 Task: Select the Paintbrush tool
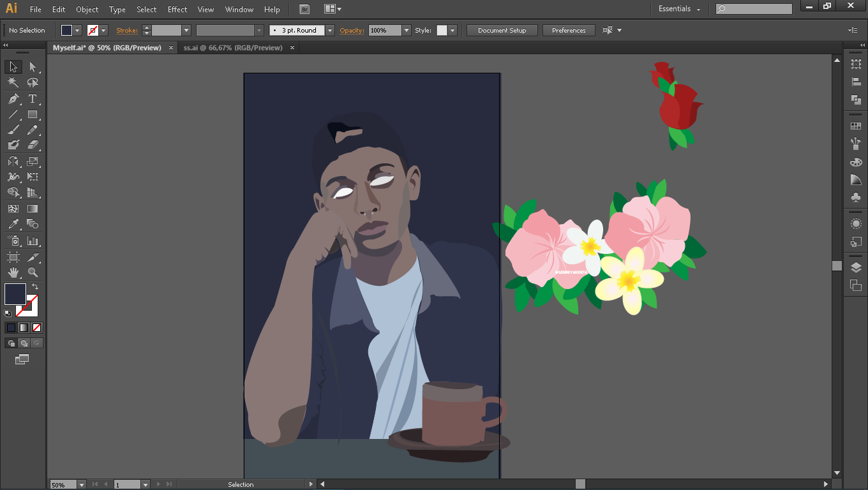pyautogui.click(x=13, y=130)
